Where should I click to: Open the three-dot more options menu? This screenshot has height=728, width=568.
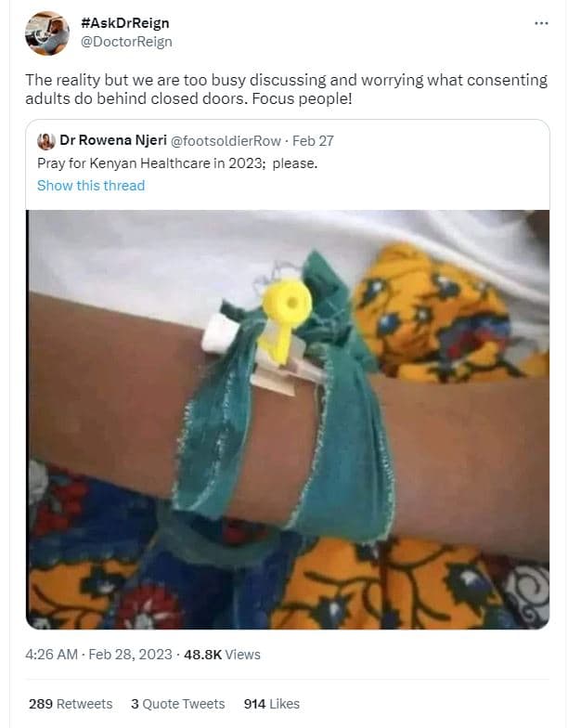pos(541,23)
